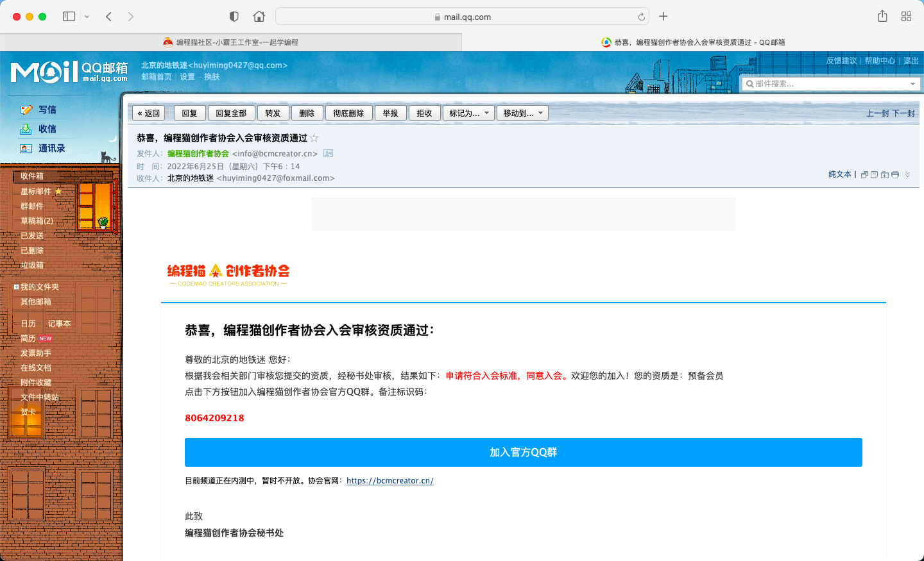Expand the email header details chevron
The height and width of the screenshot is (561, 924).
tap(907, 174)
